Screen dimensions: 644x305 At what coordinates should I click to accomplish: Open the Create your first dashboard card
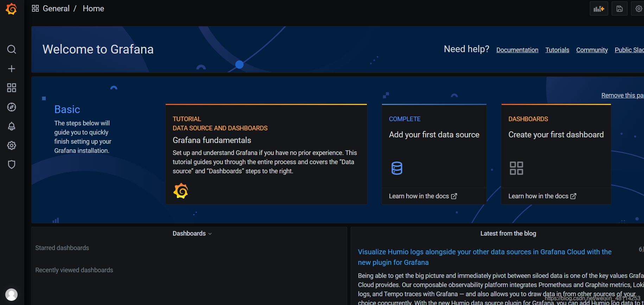[556, 154]
